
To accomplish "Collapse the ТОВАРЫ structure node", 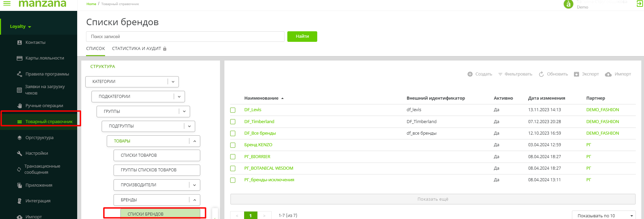I will pyautogui.click(x=194, y=141).
